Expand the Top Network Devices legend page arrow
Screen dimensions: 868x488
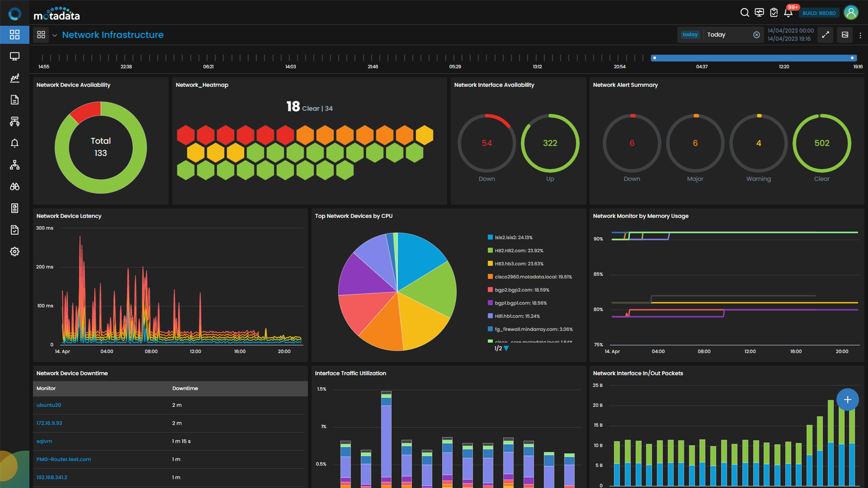click(x=506, y=348)
